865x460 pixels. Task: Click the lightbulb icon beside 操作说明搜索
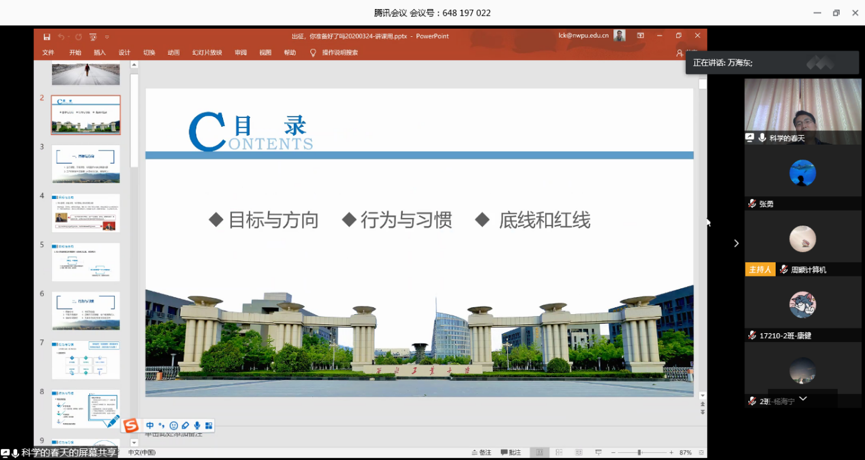click(x=312, y=53)
